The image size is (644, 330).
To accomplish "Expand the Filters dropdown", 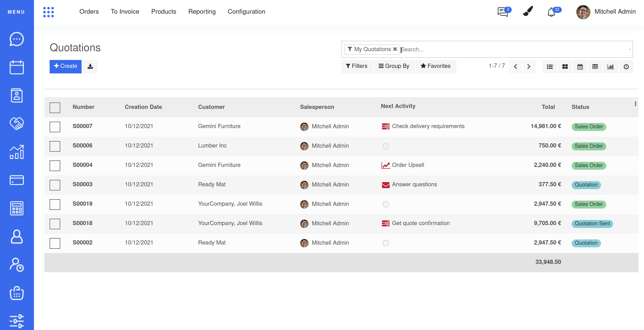I will coord(357,66).
